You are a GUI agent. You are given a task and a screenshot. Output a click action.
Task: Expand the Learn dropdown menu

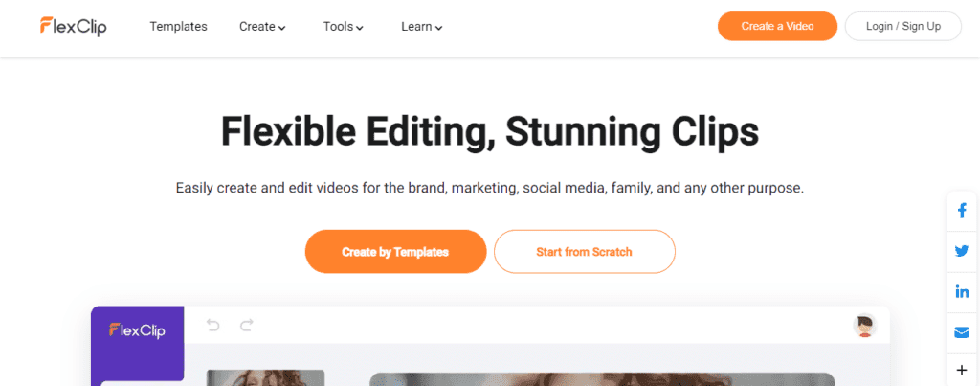[421, 27]
